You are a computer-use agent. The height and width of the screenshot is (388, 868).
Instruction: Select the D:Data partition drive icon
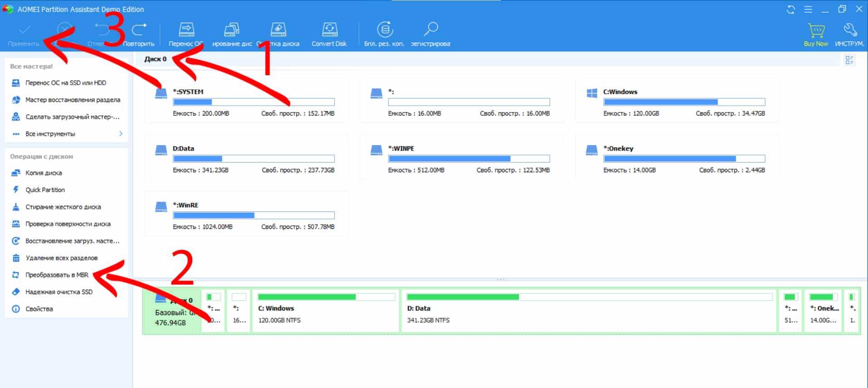[161, 150]
